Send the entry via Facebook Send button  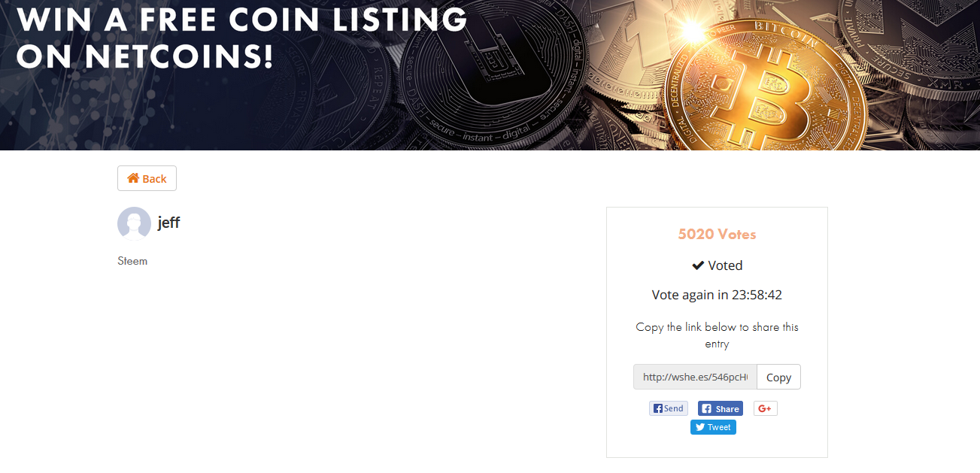coord(669,408)
